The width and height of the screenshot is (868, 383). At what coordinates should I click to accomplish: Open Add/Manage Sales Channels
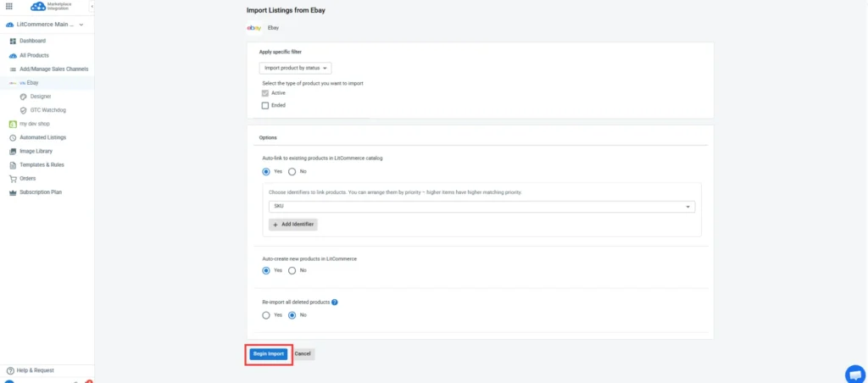pos(53,69)
